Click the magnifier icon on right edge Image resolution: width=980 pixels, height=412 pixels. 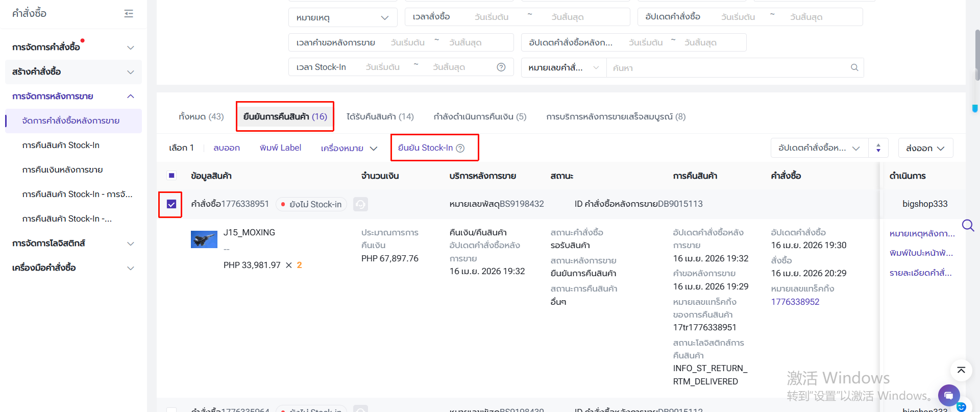pyautogui.click(x=968, y=225)
